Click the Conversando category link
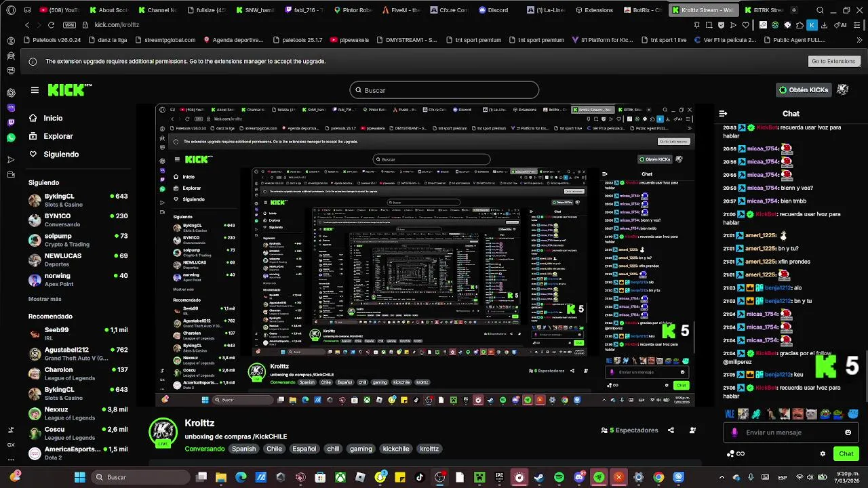 pyautogui.click(x=205, y=449)
